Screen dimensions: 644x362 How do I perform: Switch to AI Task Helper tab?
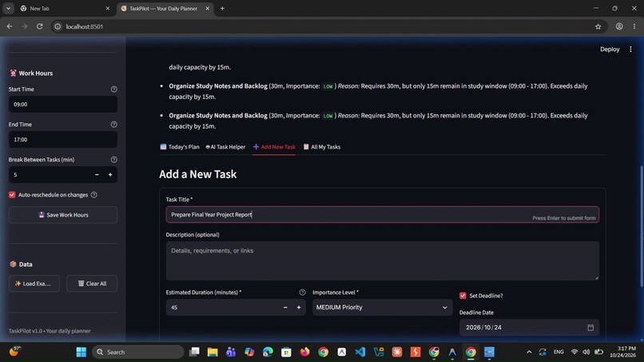click(225, 147)
